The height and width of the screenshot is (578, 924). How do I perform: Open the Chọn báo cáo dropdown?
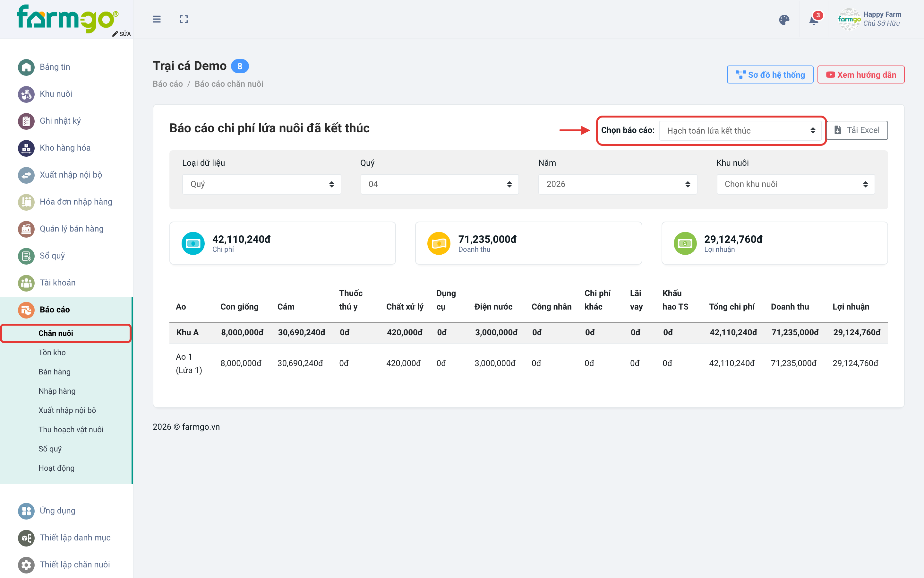coord(740,131)
